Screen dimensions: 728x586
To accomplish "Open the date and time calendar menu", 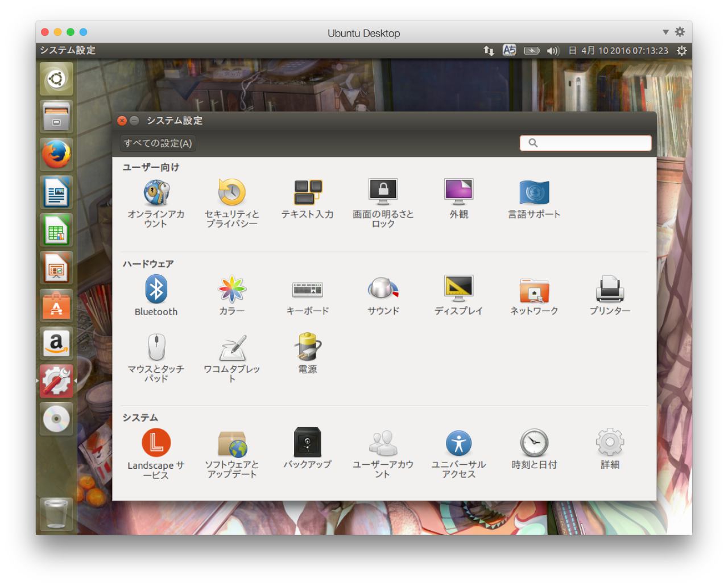I will (618, 51).
